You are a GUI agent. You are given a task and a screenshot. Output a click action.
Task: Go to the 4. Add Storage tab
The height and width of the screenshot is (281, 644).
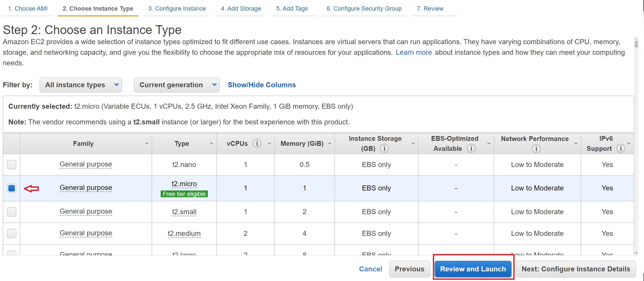coord(241,9)
